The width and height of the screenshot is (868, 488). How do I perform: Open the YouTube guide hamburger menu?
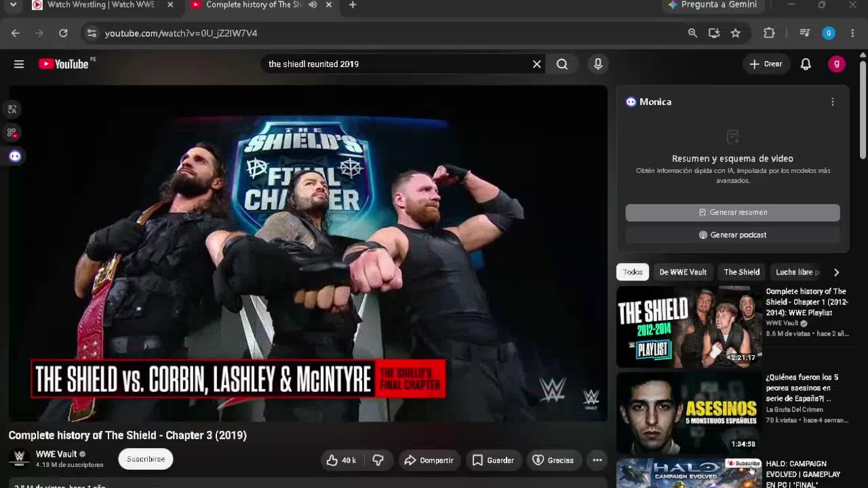[19, 64]
